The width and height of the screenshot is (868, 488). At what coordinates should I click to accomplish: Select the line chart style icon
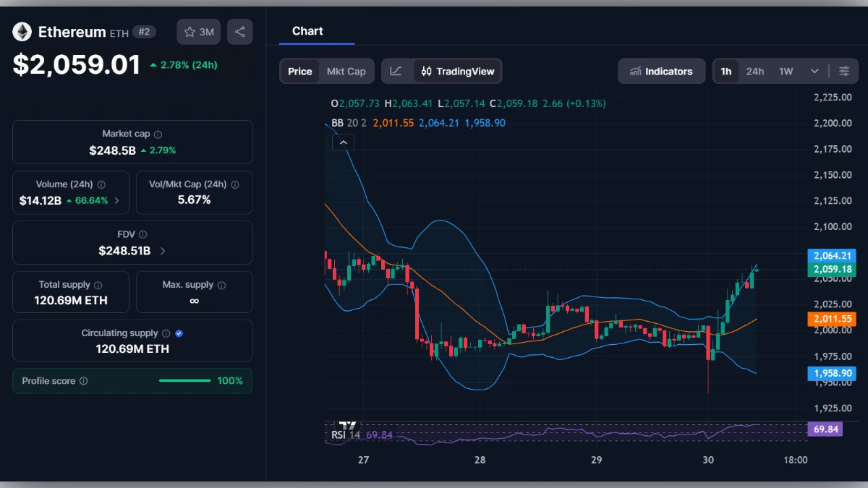tap(396, 71)
